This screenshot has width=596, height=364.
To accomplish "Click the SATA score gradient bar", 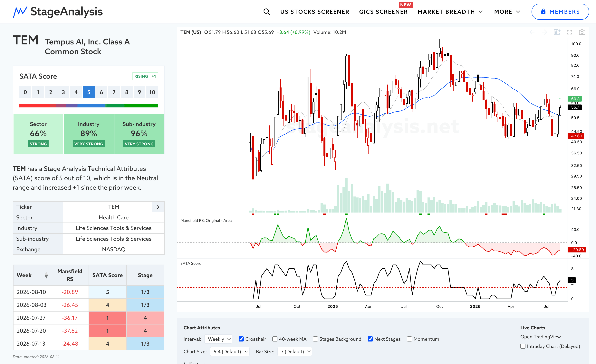I will click(x=89, y=106).
